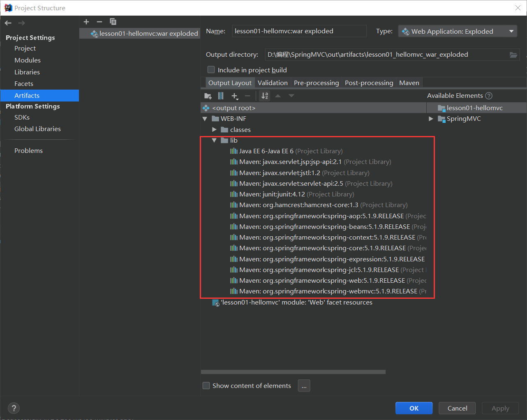Click the Apply button

(500, 408)
